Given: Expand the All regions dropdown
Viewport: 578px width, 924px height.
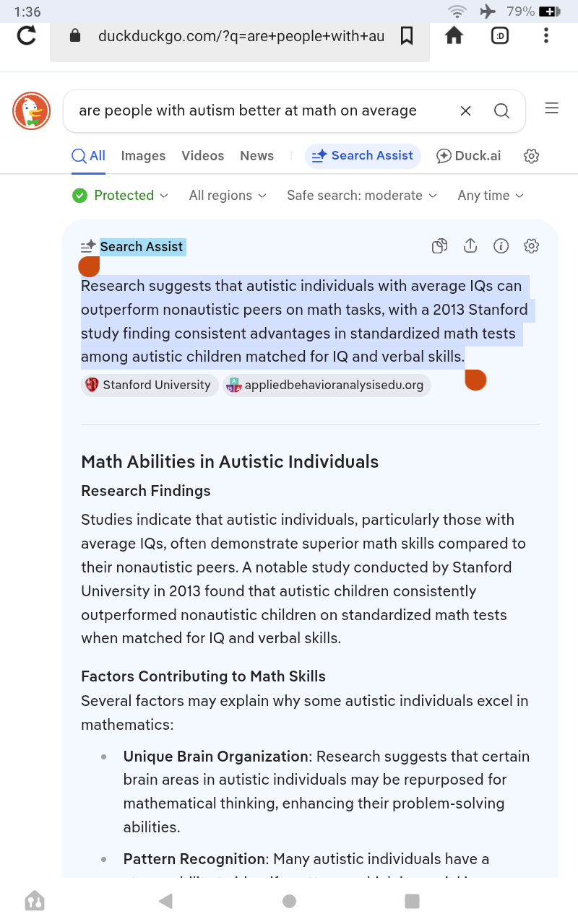Looking at the screenshot, I should coord(228,196).
